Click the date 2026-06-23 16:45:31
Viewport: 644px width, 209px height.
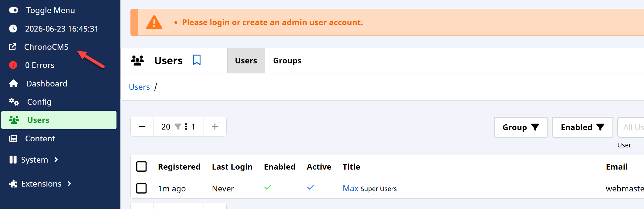[62, 29]
